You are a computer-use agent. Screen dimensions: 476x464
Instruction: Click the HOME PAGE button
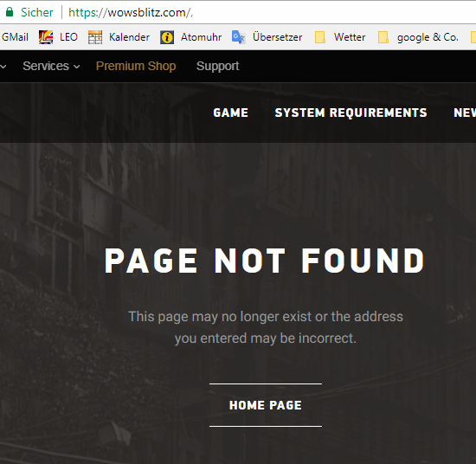(x=266, y=405)
